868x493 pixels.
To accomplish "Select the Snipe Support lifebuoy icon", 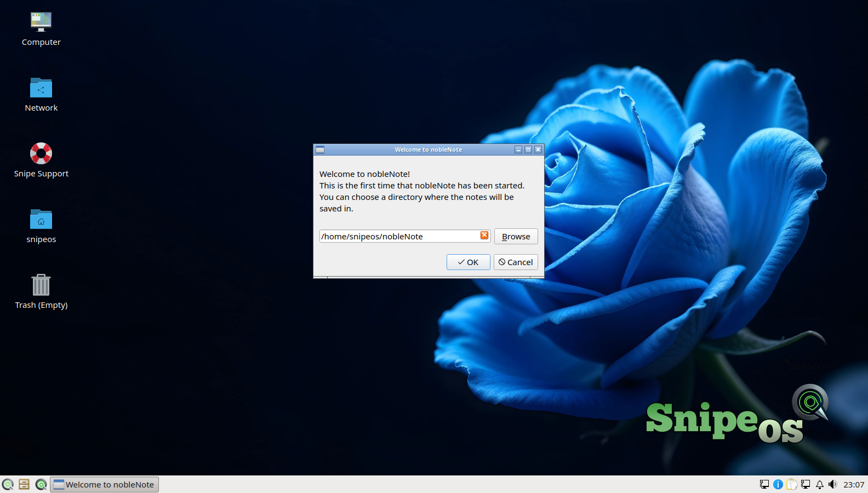I will [41, 153].
